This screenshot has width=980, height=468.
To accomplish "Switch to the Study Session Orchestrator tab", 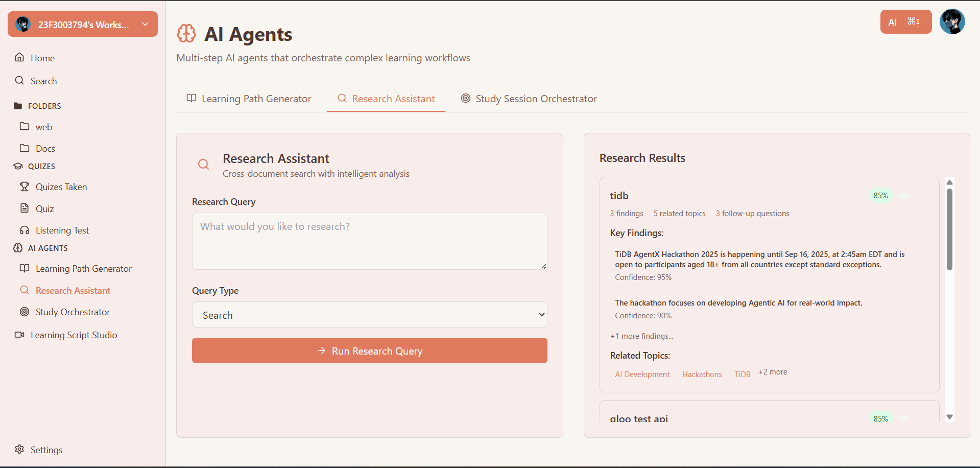I will pos(529,99).
